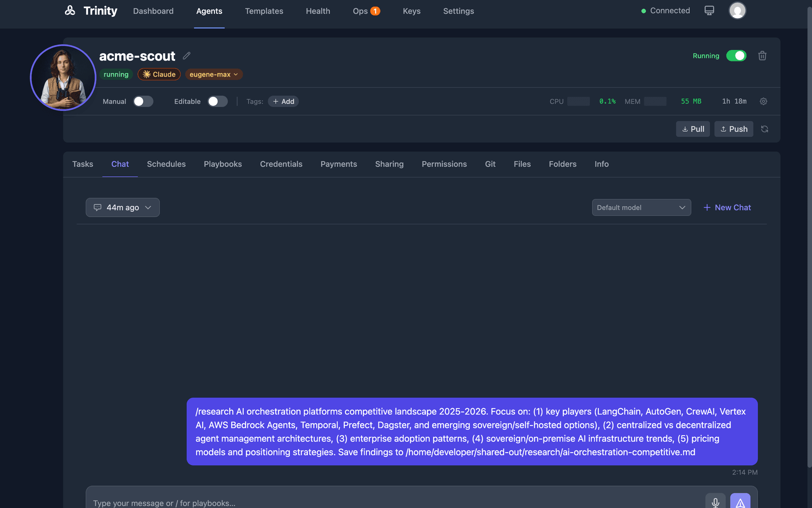This screenshot has width=812, height=508.
Task: Start a New Chat
Action: point(727,207)
